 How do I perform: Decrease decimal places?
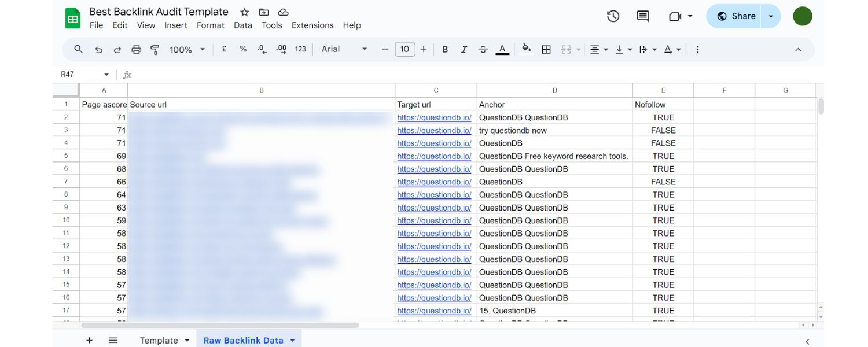[262, 49]
